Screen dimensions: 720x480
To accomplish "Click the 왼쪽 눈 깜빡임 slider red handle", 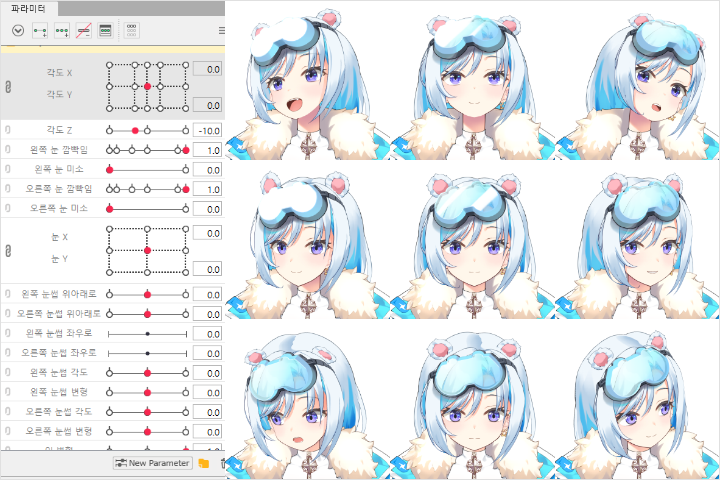I will coord(186,150).
